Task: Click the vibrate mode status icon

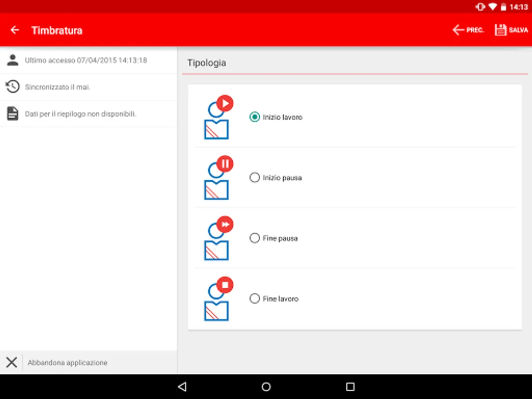Action: [x=480, y=7]
